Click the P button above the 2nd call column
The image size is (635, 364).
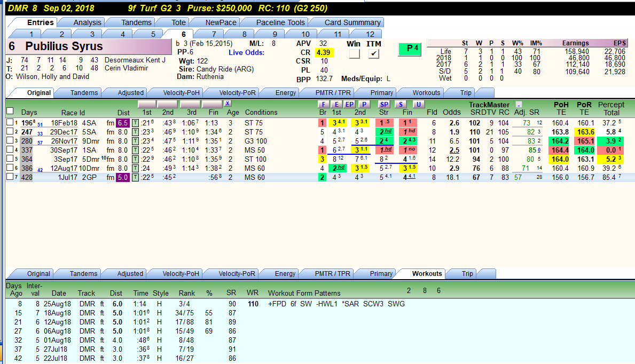pos(364,105)
